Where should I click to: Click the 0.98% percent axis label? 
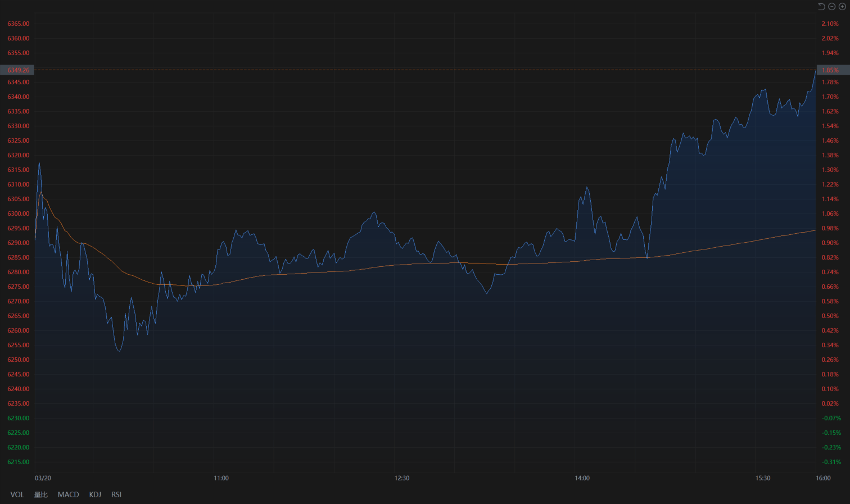pyautogui.click(x=830, y=228)
